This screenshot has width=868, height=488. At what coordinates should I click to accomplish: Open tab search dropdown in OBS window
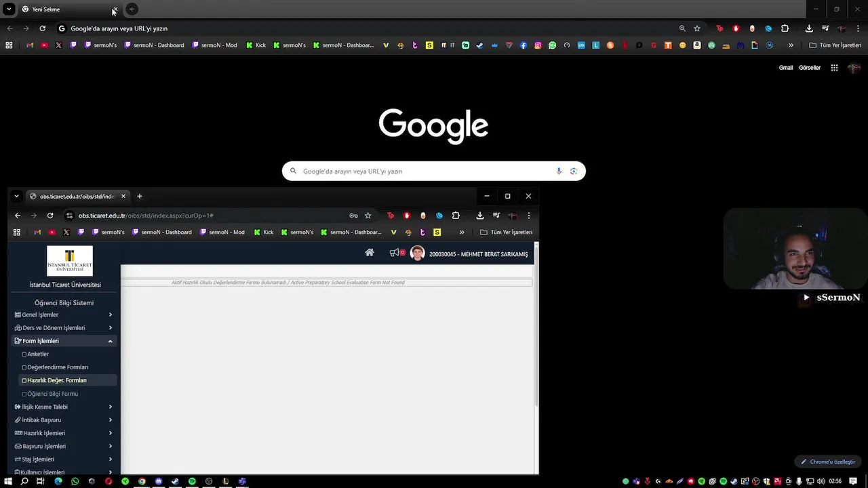(x=16, y=196)
